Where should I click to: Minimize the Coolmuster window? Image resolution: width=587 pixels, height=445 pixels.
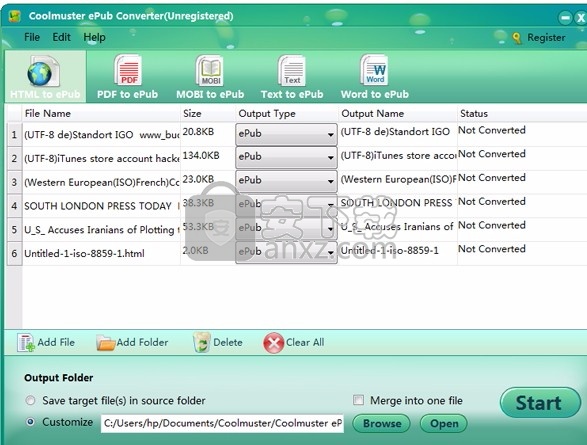click(x=565, y=18)
